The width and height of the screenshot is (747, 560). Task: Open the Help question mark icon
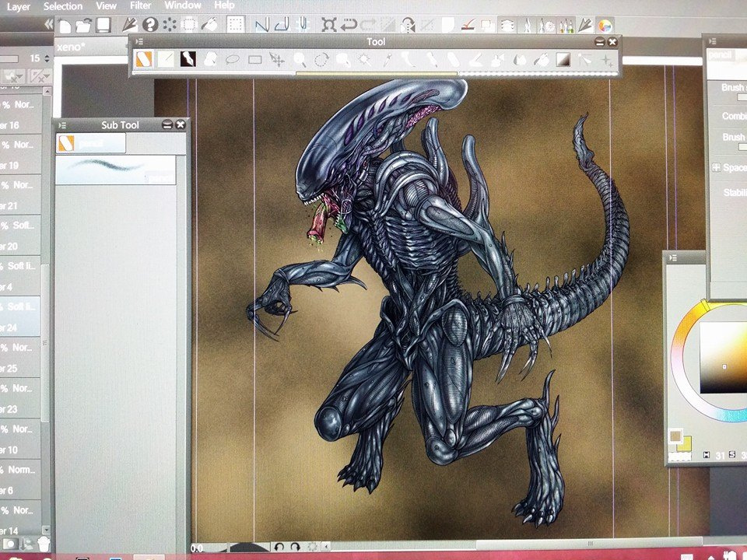(150, 26)
